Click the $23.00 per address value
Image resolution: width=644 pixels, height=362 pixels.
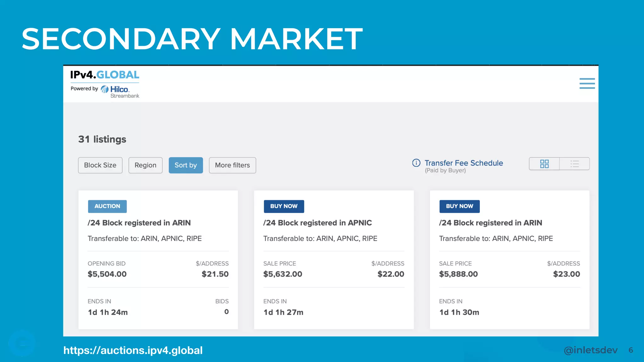[x=567, y=274]
